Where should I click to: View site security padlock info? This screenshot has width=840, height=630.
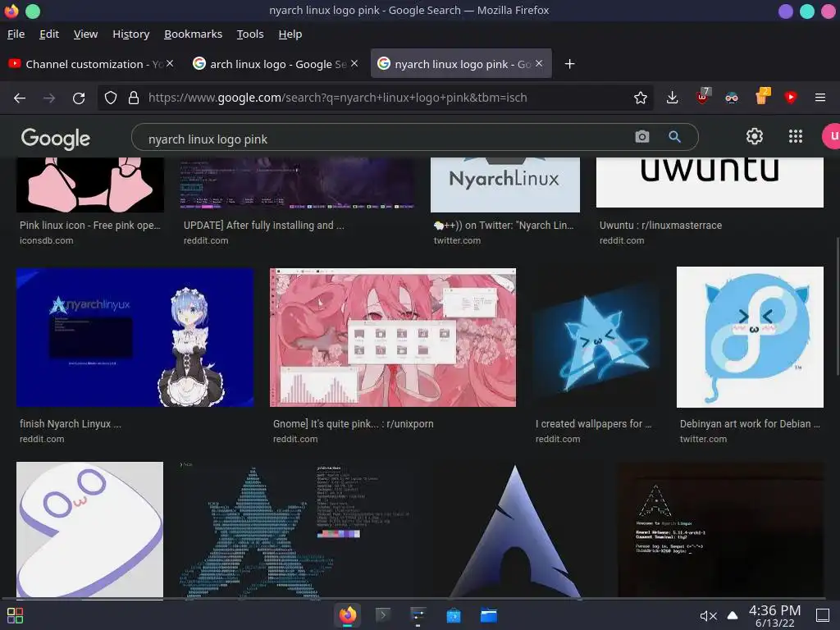(x=134, y=98)
